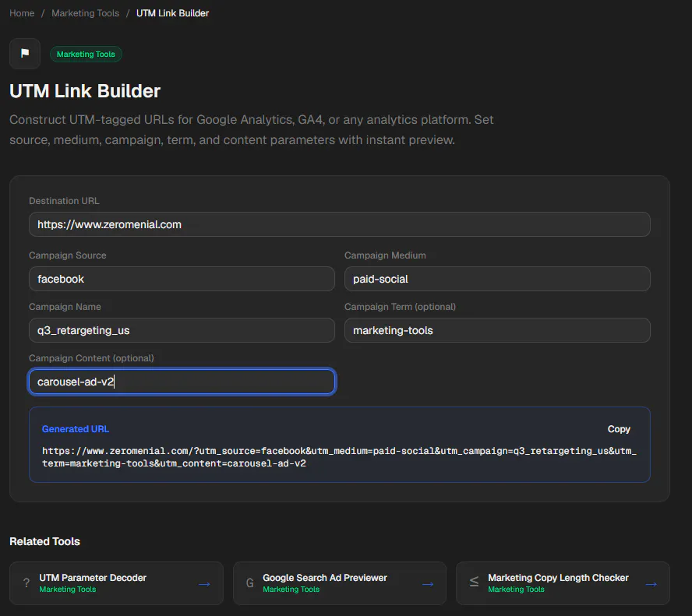Click the arrow on Marketing Copy Length Checker card

pos(651,584)
